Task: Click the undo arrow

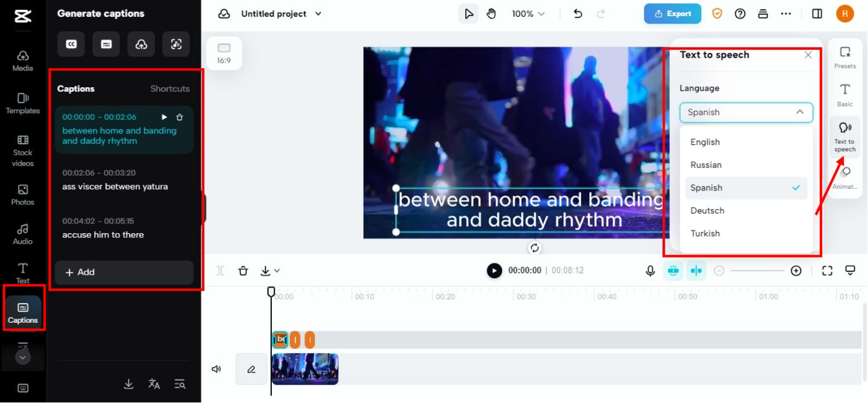Action: coord(578,14)
